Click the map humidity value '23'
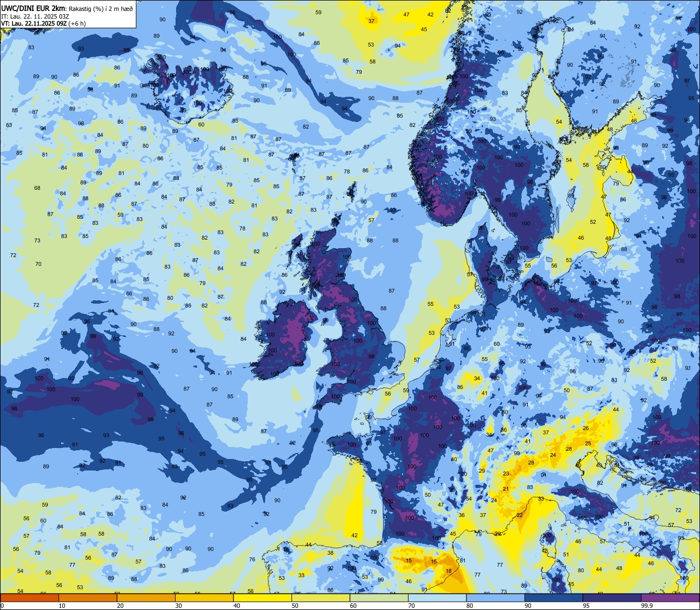700x610 pixels. [506, 474]
